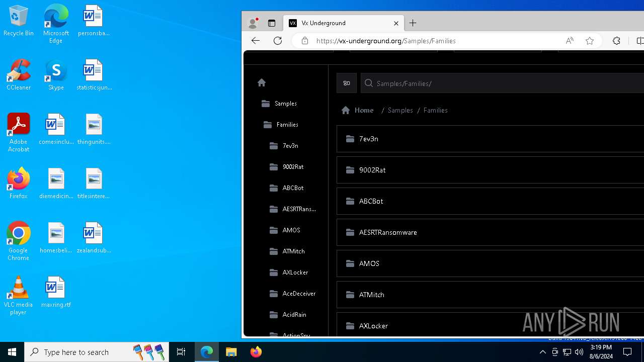Click the Edge profile avatar icon
Viewport: 644px width, 362px height.
253,23
